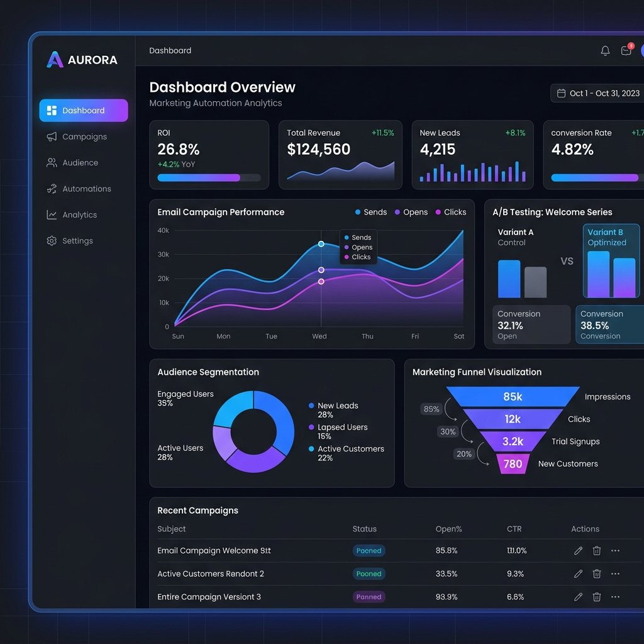Open more options for Entire Campaign Versiont 3

[x=615, y=597]
